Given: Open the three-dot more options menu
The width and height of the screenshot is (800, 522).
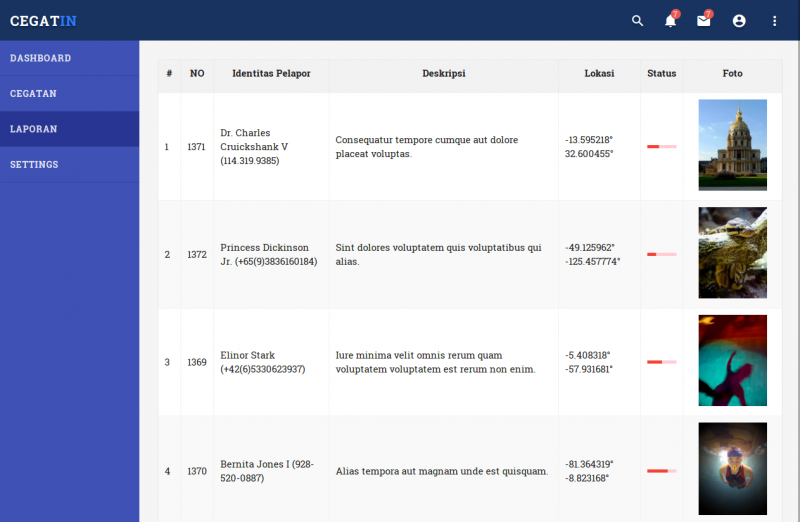Looking at the screenshot, I should (774, 20).
